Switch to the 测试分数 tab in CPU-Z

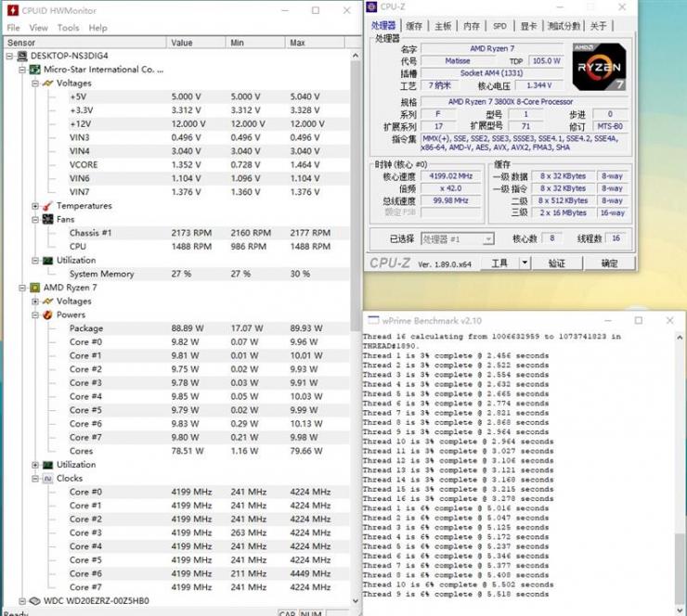(x=564, y=26)
